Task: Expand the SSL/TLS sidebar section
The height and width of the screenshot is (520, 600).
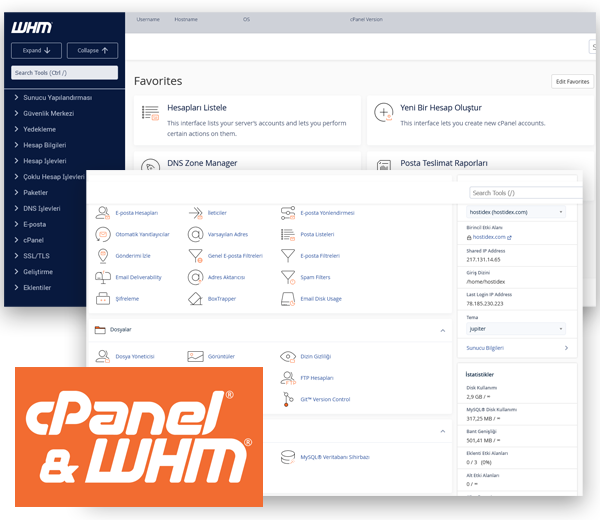Action: 18,255
